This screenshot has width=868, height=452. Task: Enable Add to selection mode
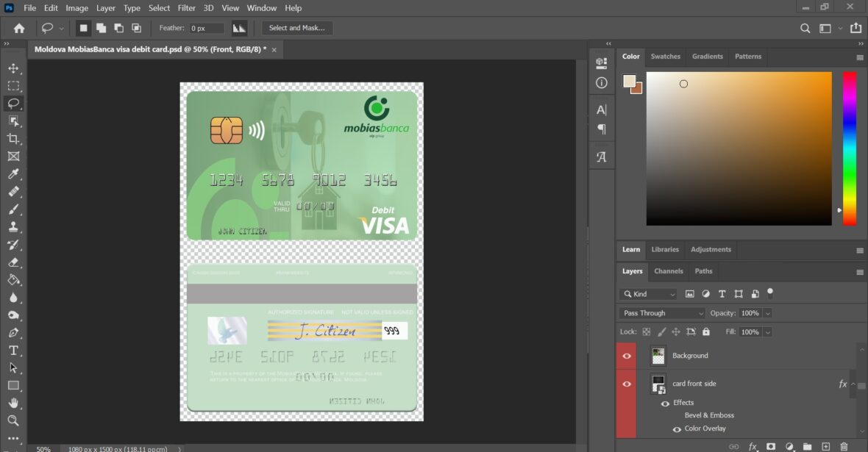tap(101, 28)
